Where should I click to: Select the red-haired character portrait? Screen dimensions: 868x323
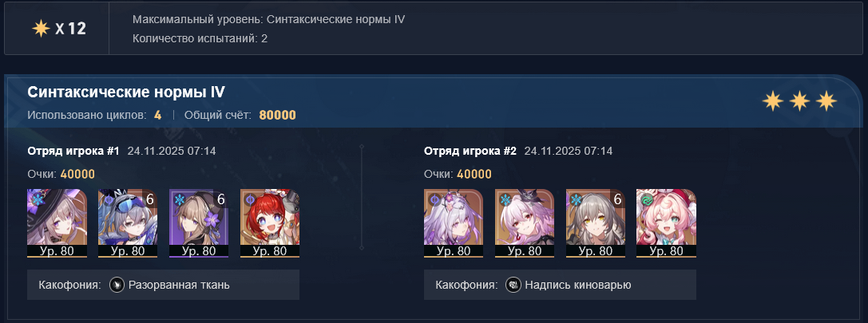[270, 223]
